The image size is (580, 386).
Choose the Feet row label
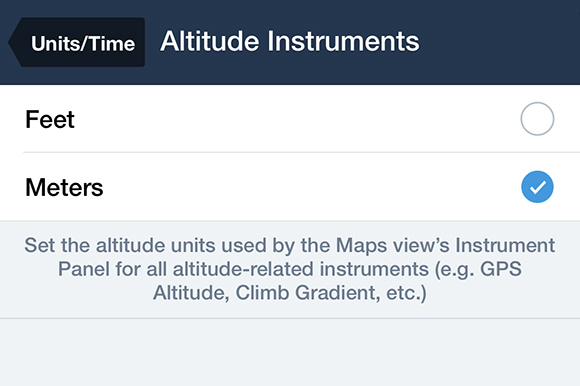(x=50, y=119)
